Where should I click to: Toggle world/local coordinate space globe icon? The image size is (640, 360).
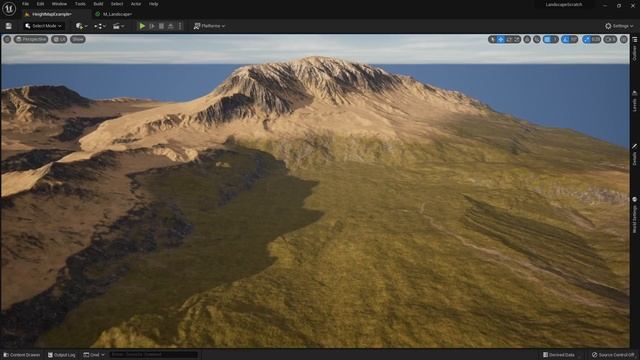(527, 39)
